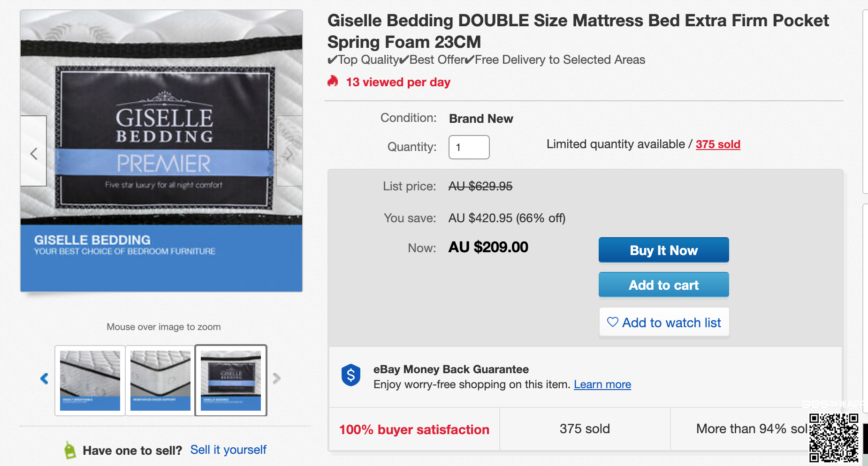The width and height of the screenshot is (868, 466).
Task: Click the Quantity input field
Action: tap(469, 147)
